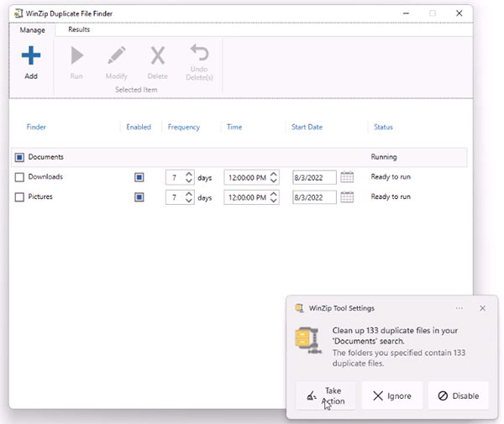Screen dimensions: 504x424
Task: Click Disable button in WinZip notification
Action: pyautogui.click(x=458, y=395)
